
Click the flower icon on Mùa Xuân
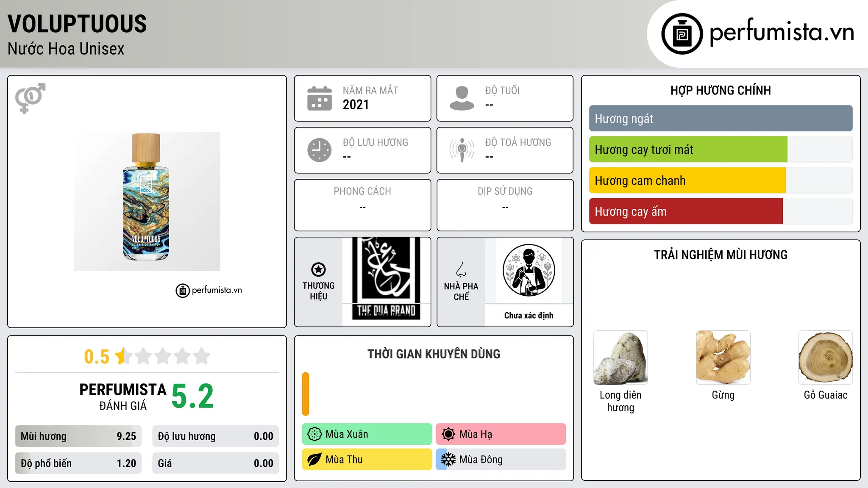[314, 434]
